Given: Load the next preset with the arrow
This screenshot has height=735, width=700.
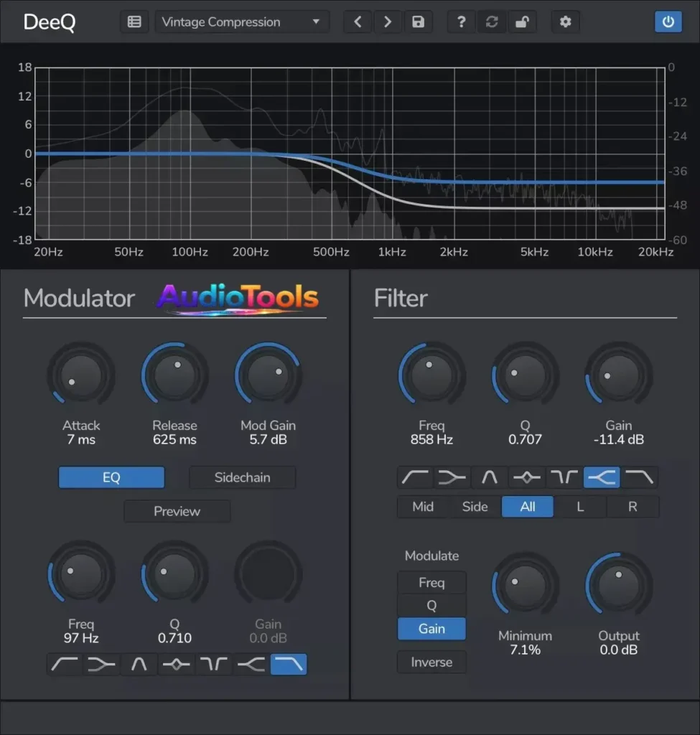Looking at the screenshot, I should click(x=388, y=22).
